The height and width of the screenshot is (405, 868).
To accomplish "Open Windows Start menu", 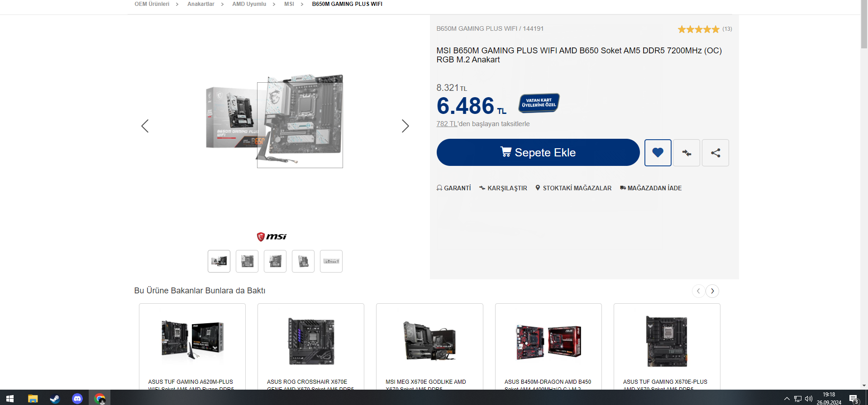I will (x=10, y=399).
